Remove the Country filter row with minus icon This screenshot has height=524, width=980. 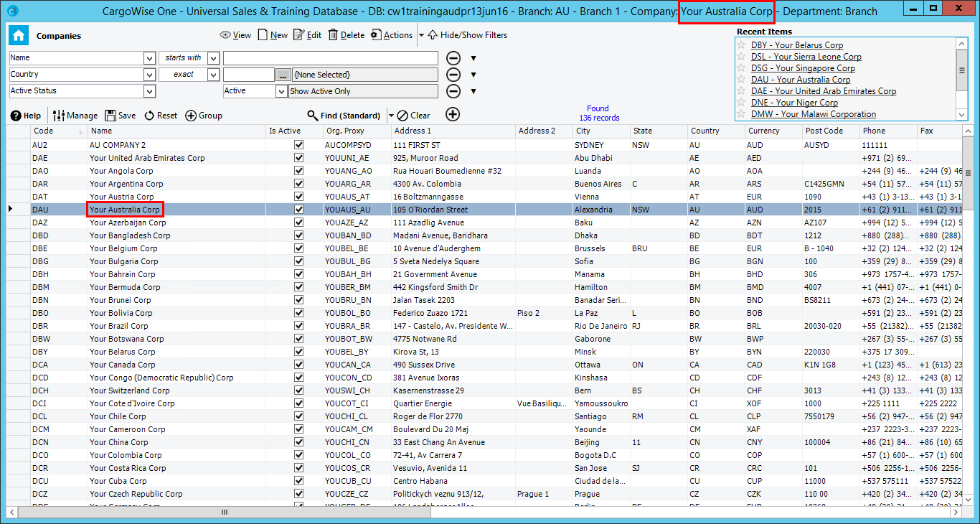point(453,75)
